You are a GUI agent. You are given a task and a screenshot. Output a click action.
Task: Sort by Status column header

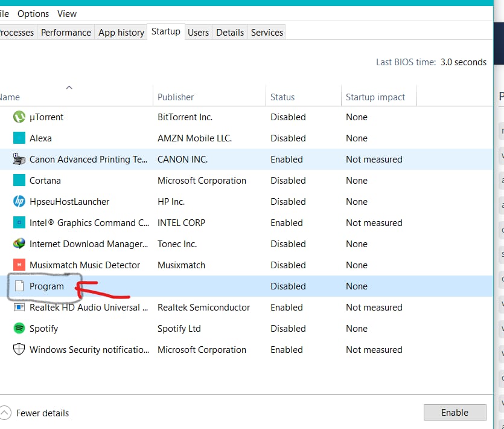[x=304, y=97]
